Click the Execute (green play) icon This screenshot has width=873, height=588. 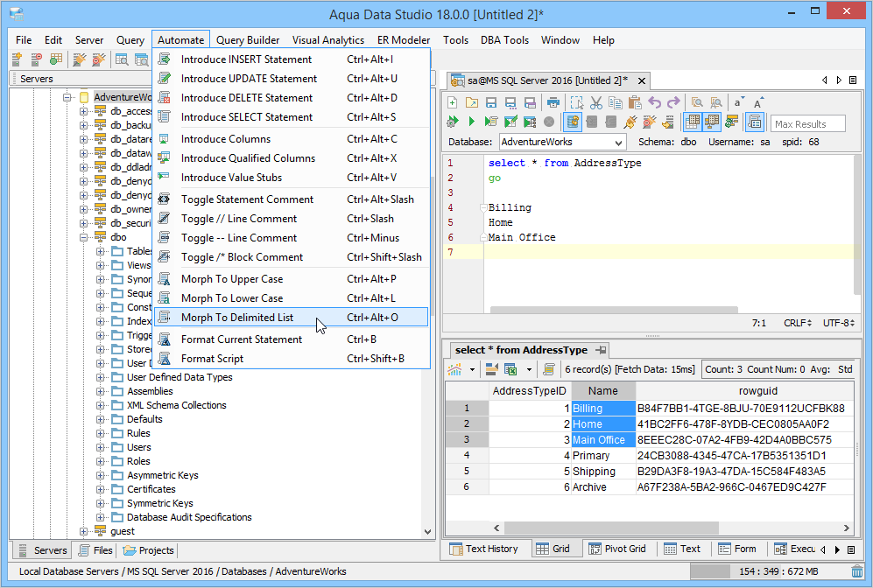tap(472, 122)
